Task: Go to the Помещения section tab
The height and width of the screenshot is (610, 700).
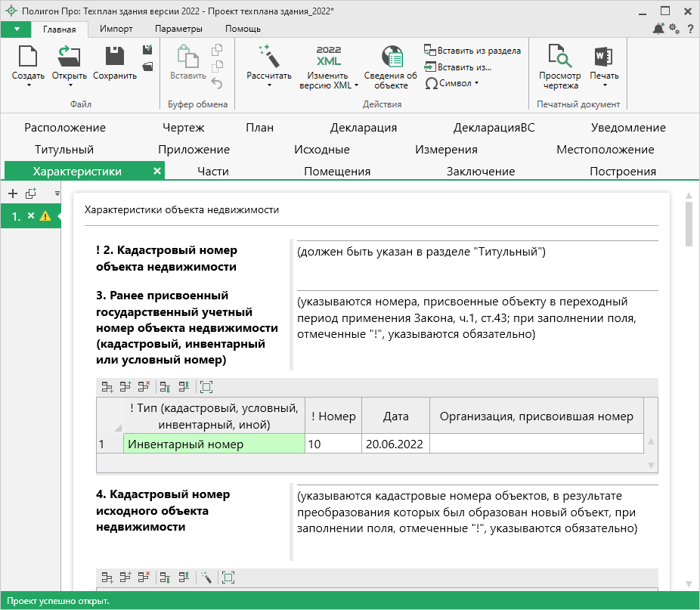Action: pos(337,171)
